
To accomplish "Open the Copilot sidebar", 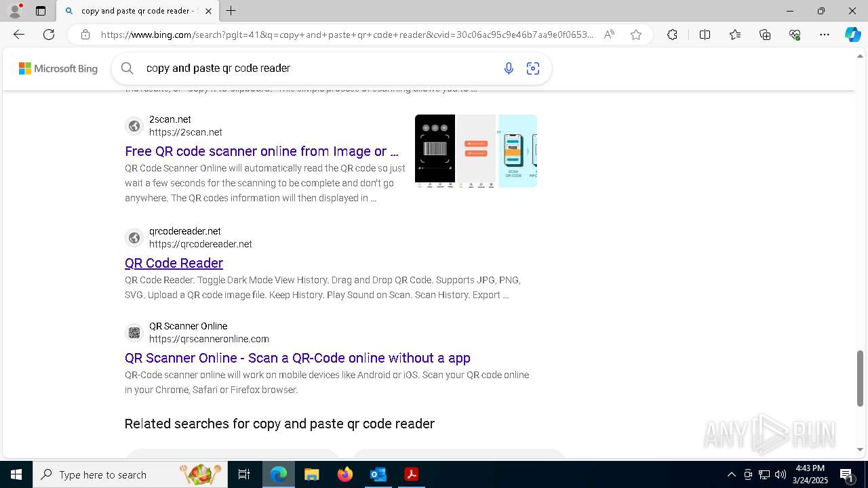I will pyautogui.click(x=852, y=35).
